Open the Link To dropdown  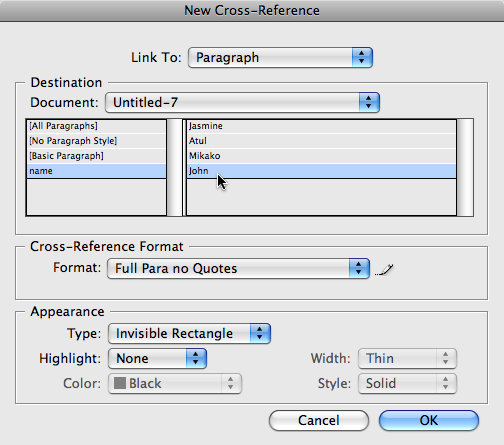pos(280,58)
